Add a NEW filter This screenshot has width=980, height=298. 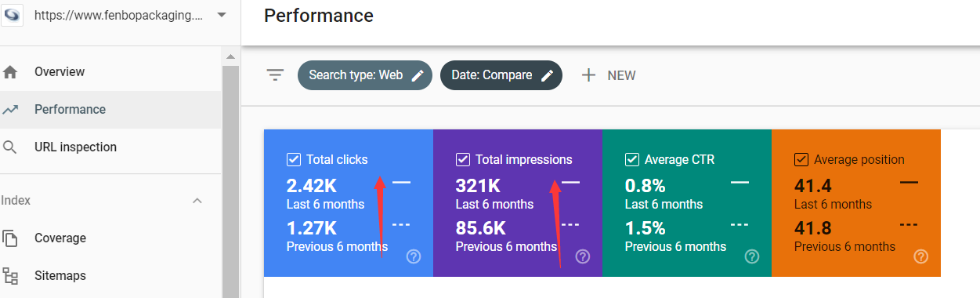click(x=609, y=75)
